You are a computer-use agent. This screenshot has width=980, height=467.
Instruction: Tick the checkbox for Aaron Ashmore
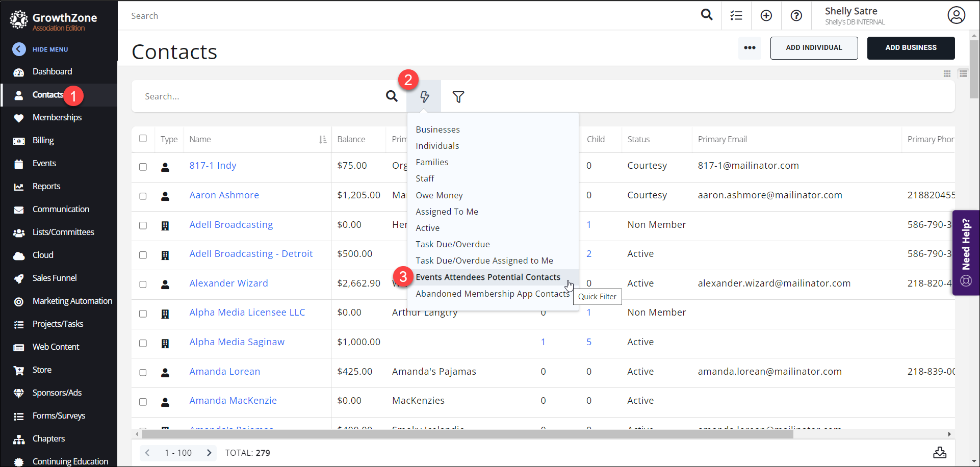pos(143,196)
